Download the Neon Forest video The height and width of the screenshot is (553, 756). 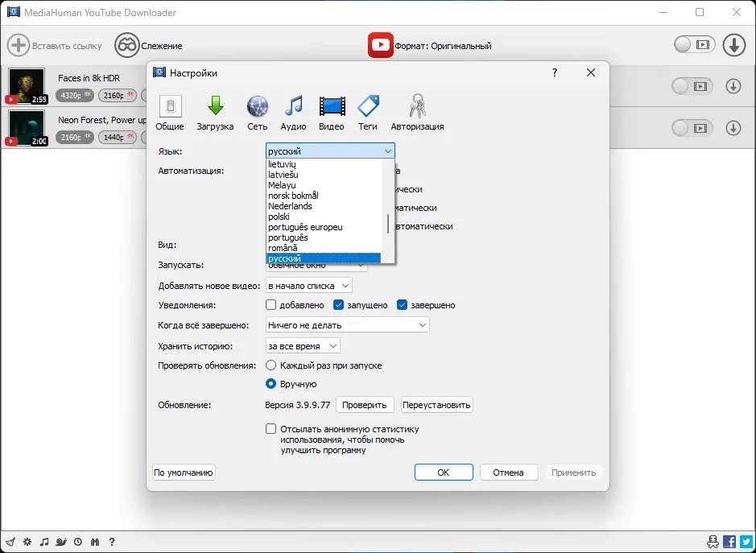(733, 128)
